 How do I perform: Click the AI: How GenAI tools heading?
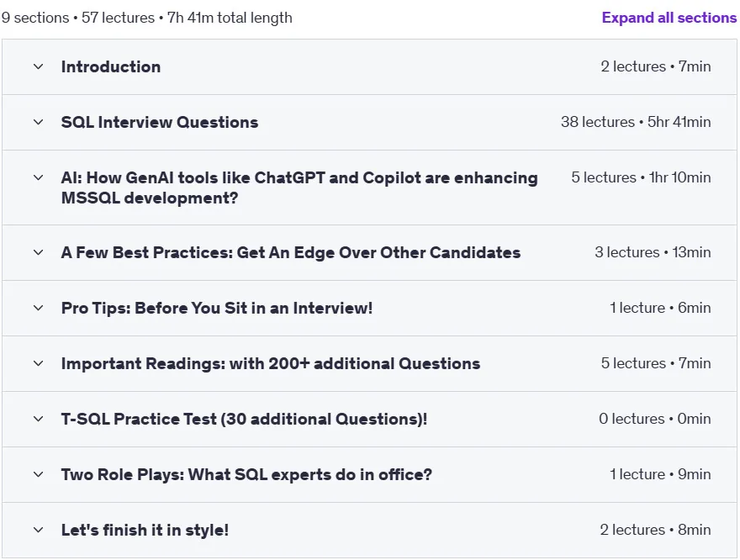click(299, 188)
